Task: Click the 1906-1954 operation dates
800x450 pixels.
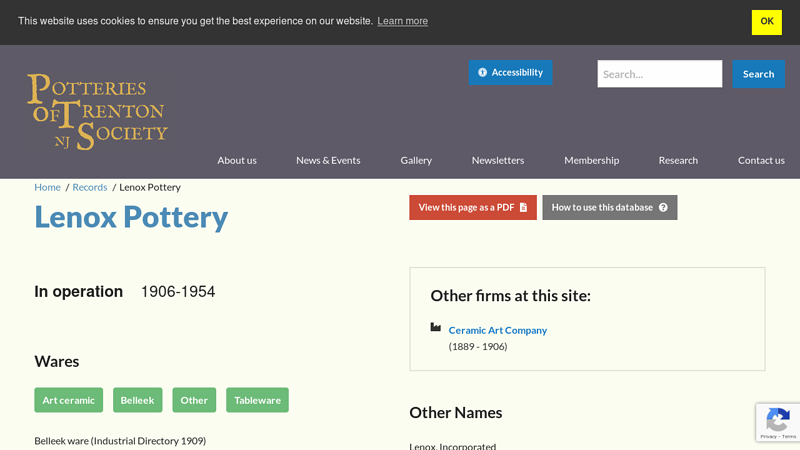Action: (x=178, y=292)
